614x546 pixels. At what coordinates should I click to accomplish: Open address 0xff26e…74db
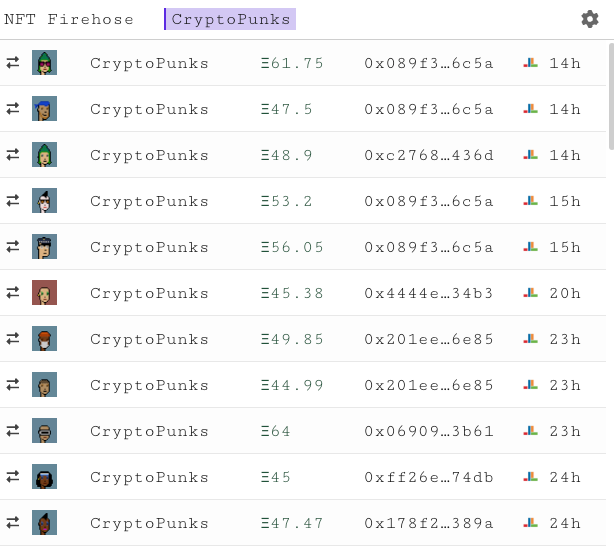[429, 477]
